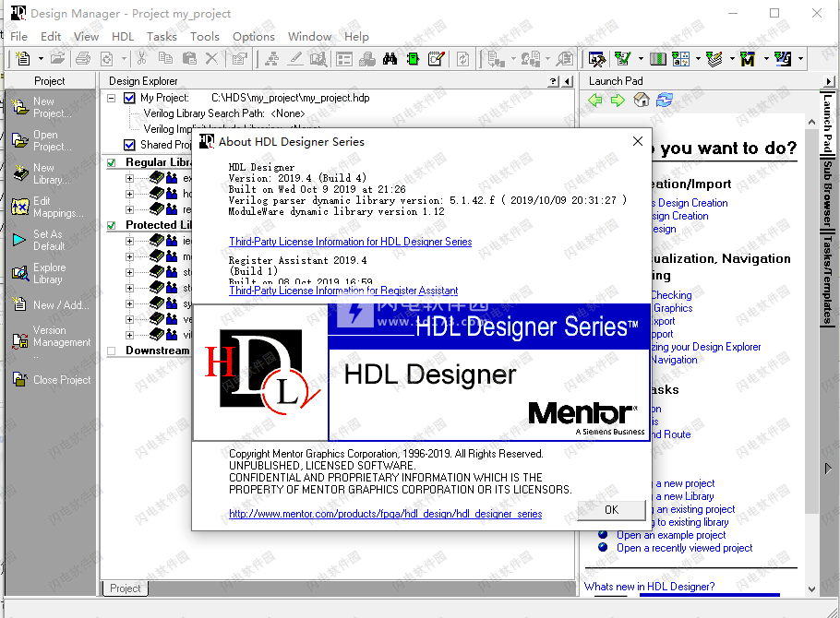Expand the last library under Protected Libraries
The width and height of the screenshot is (840, 618).
(129, 335)
